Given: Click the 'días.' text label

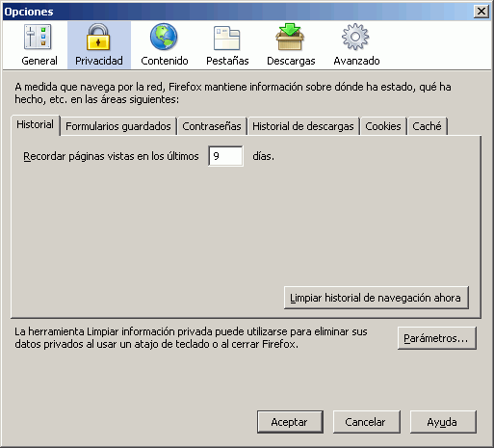Looking at the screenshot, I should pos(264,156).
